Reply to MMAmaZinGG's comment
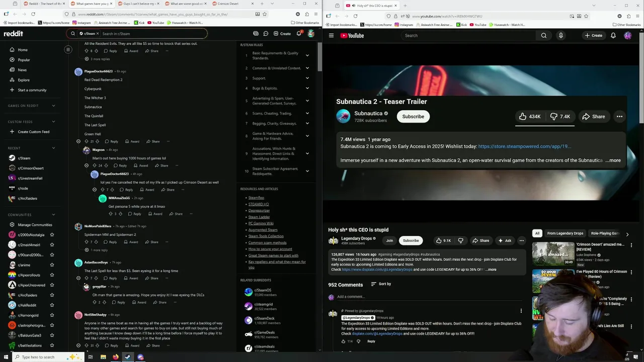This screenshot has height=362, width=644. click(135, 214)
